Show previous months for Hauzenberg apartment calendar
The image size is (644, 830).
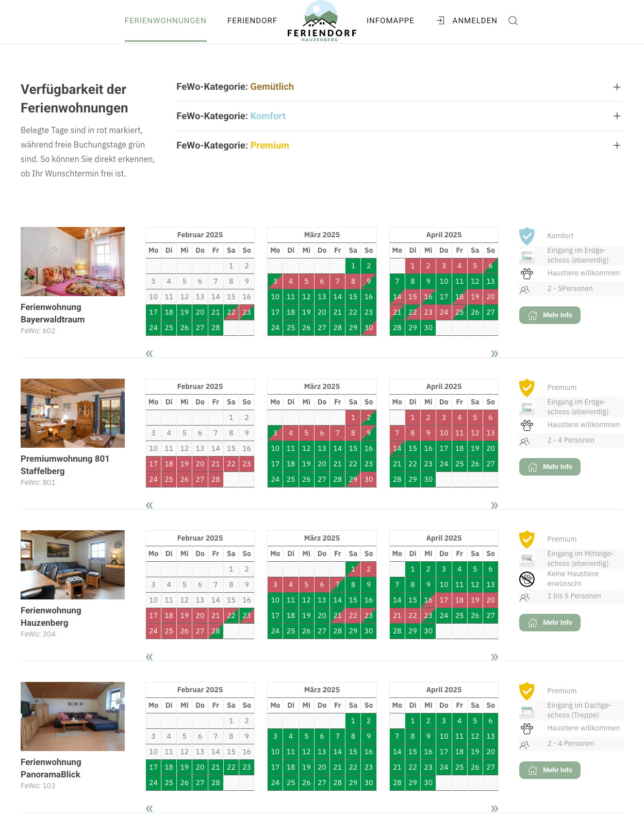(x=150, y=657)
